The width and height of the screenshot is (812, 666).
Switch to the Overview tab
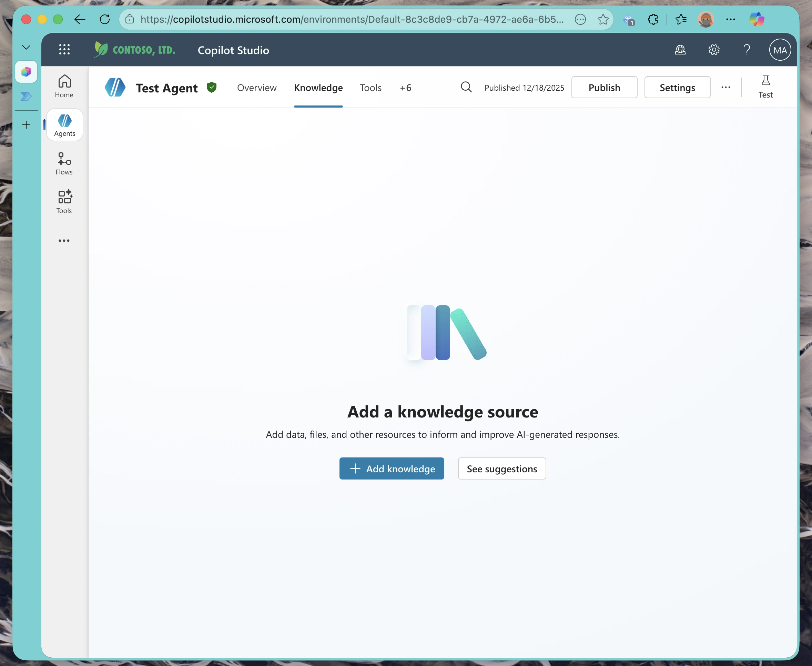pyautogui.click(x=257, y=88)
